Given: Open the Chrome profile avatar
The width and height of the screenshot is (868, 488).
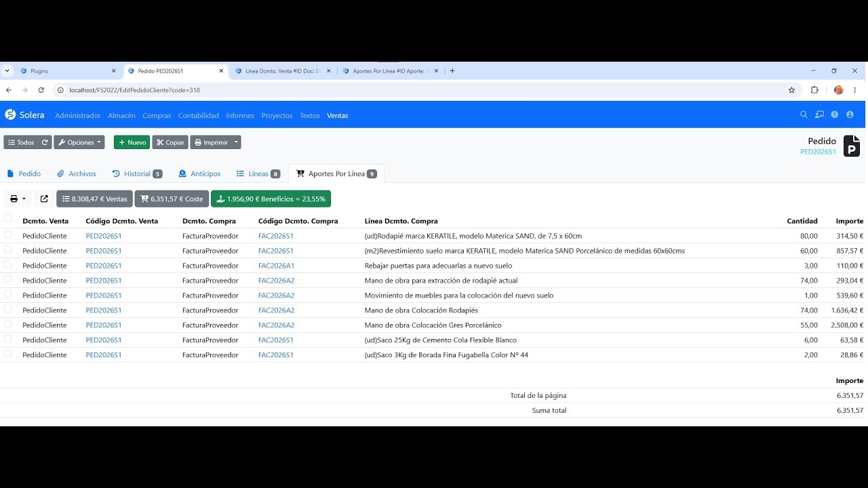Looking at the screenshot, I should (x=839, y=90).
